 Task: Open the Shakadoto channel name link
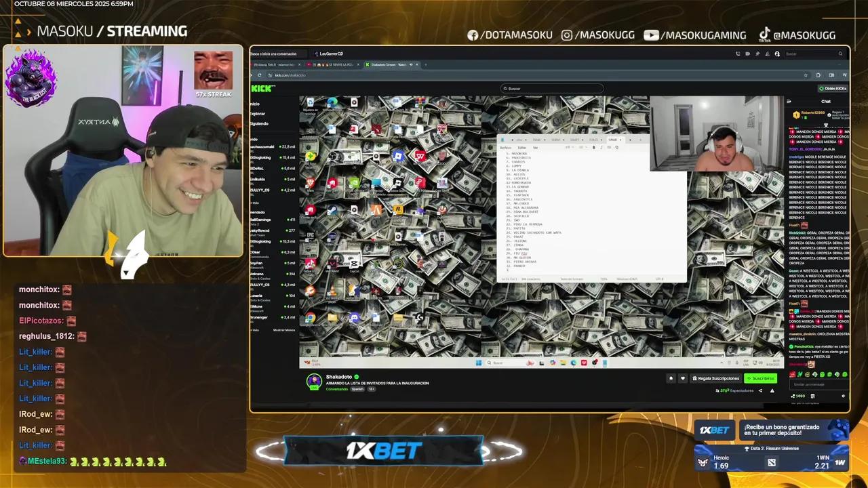[339, 377]
